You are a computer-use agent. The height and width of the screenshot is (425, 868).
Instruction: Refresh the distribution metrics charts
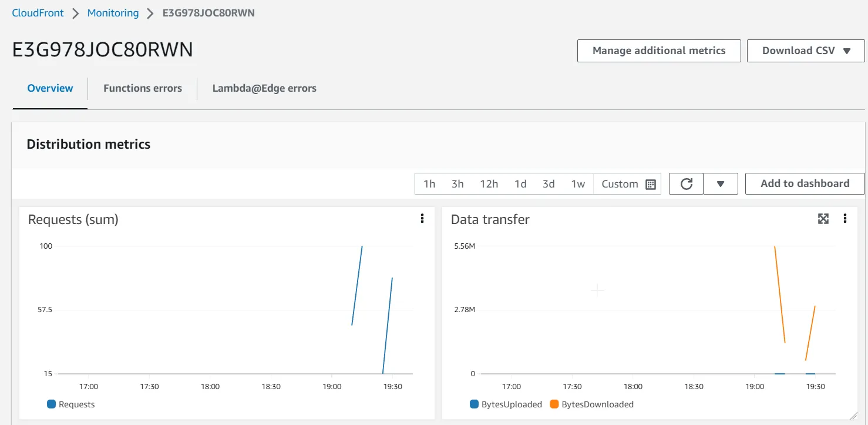click(x=685, y=183)
